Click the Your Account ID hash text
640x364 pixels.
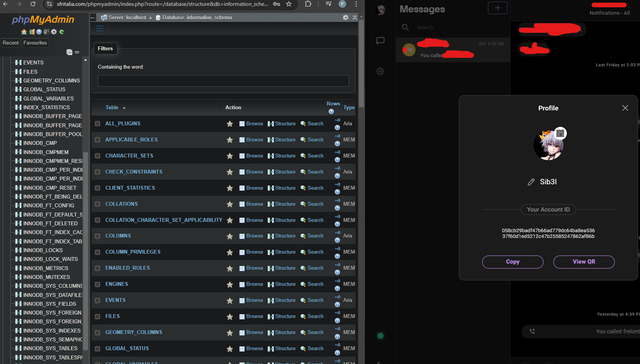[x=548, y=233]
